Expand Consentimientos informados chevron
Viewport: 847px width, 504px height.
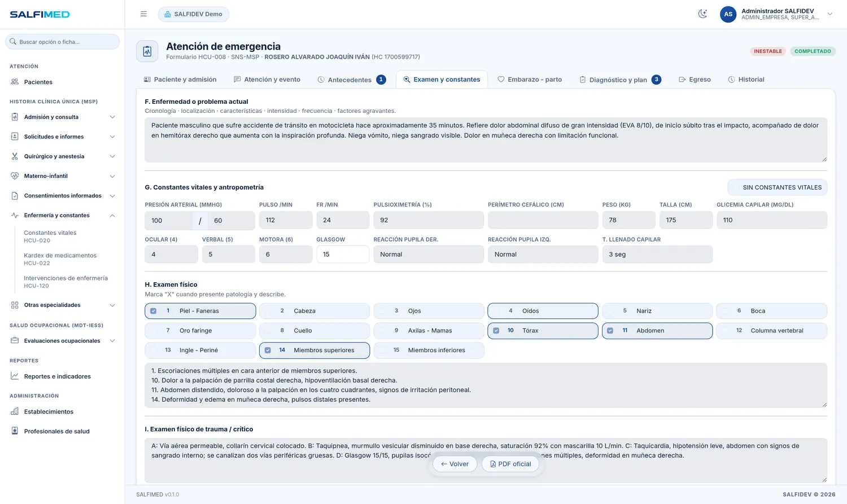[x=112, y=196]
